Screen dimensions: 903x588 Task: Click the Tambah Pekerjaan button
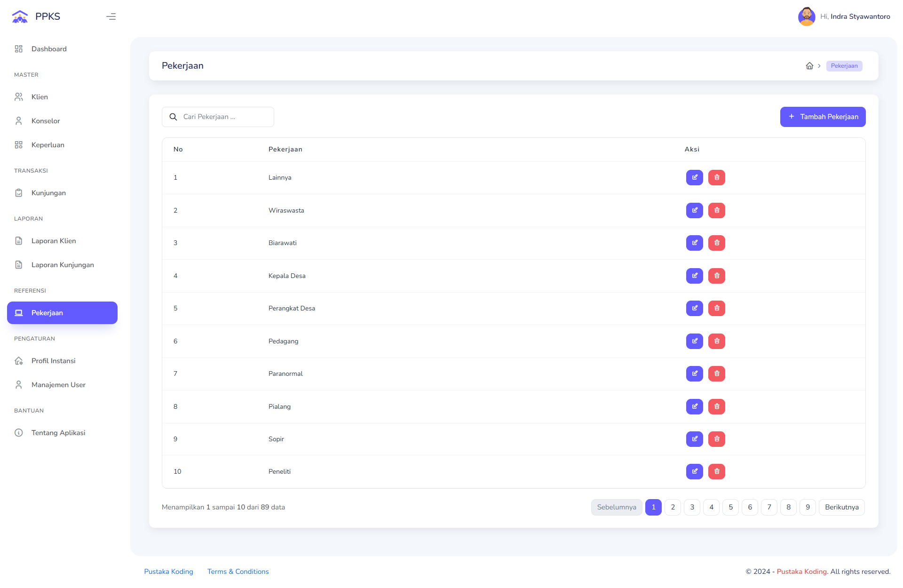(x=823, y=117)
